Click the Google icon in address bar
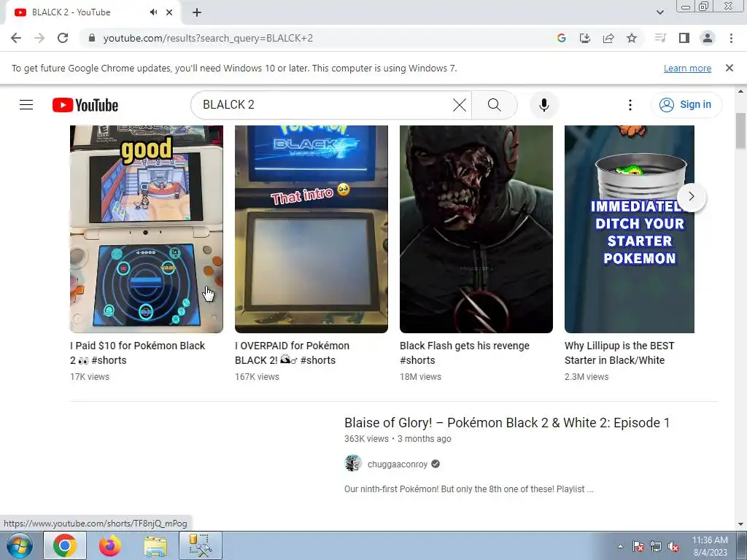 pyautogui.click(x=561, y=38)
